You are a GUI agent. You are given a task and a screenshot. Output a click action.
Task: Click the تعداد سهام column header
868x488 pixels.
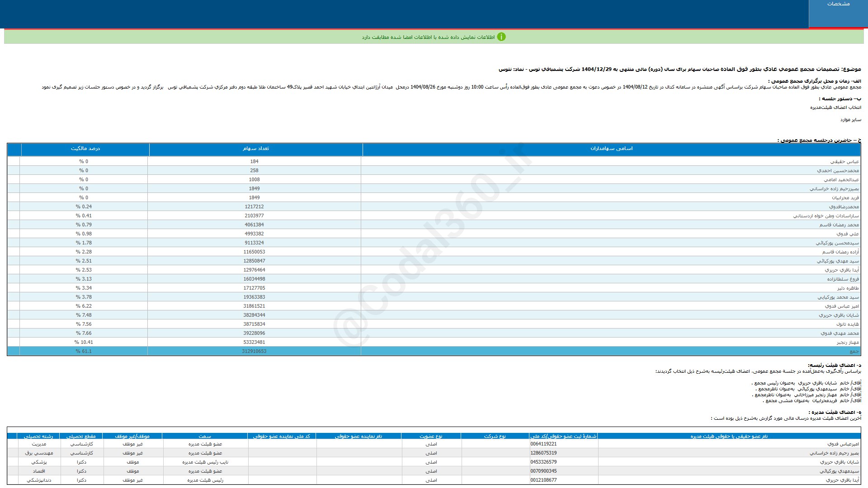pyautogui.click(x=255, y=149)
